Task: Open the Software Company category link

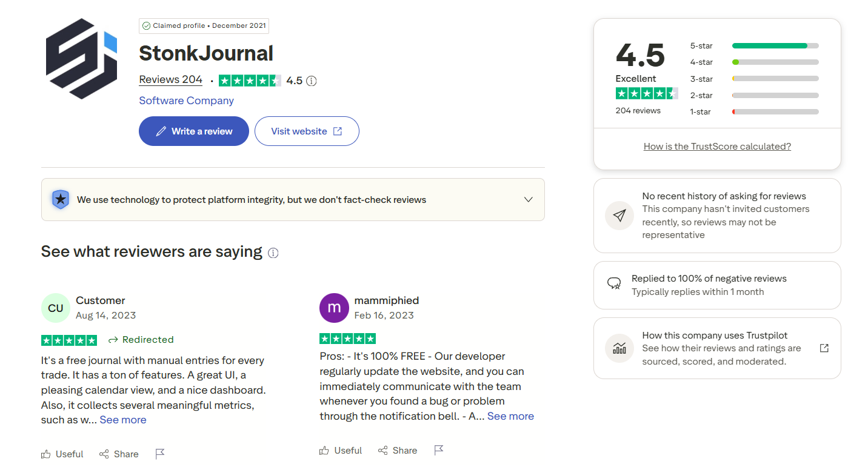Action: [x=186, y=101]
